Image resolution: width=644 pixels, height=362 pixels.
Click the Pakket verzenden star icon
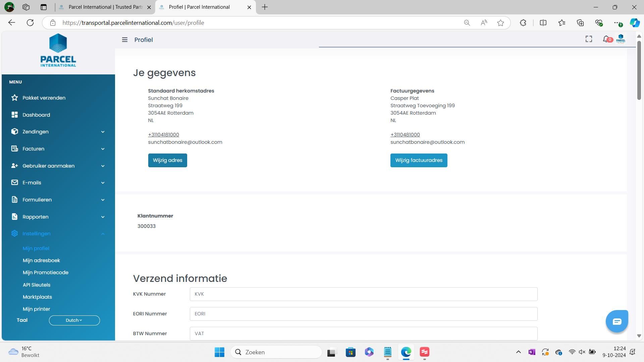pos(14,98)
